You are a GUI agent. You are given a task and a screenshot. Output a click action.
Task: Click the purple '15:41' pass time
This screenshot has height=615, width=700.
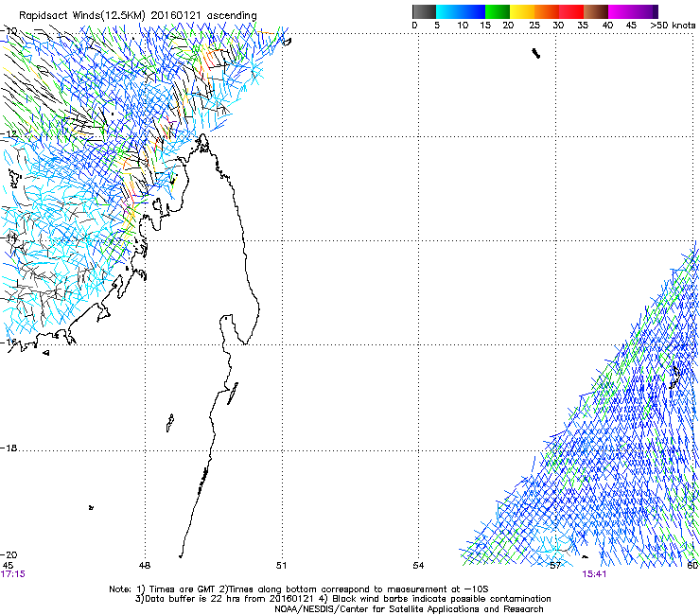594,574
